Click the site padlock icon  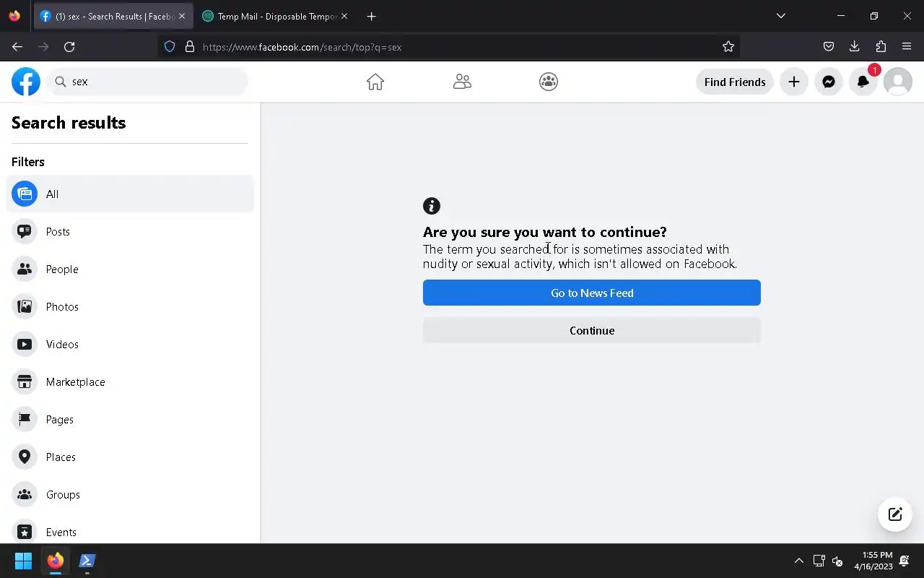(x=190, y=46)
